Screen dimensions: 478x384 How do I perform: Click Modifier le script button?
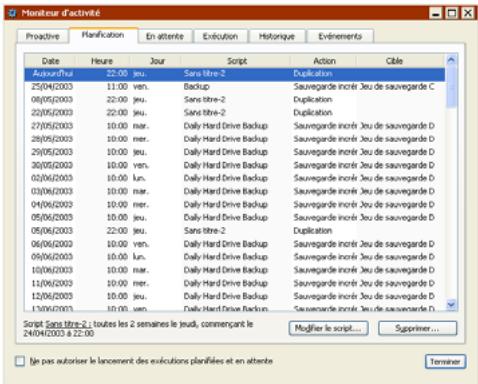click(328, 328)
